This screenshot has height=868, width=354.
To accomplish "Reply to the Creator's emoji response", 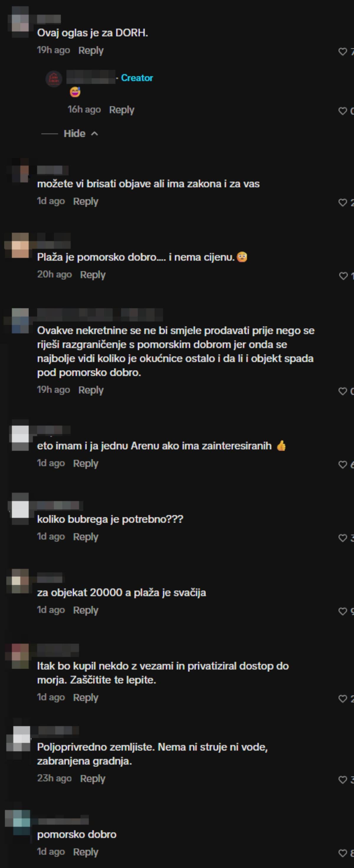I will [122, 110].
